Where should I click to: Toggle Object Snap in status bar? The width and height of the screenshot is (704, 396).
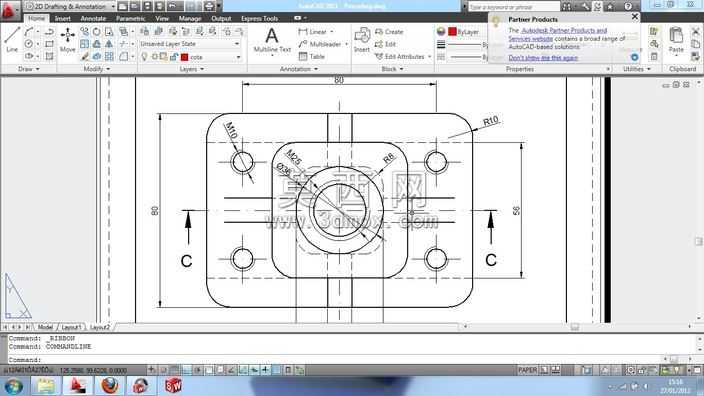209,370
